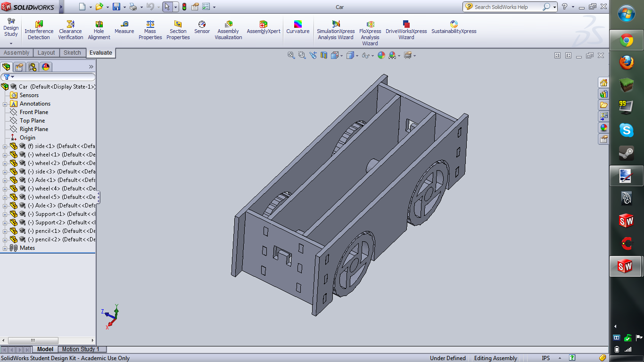The height and width of the screenshot is (362, 644).
Task: Launch SustainabilityXpress
Action: click(x=454, y=27)
